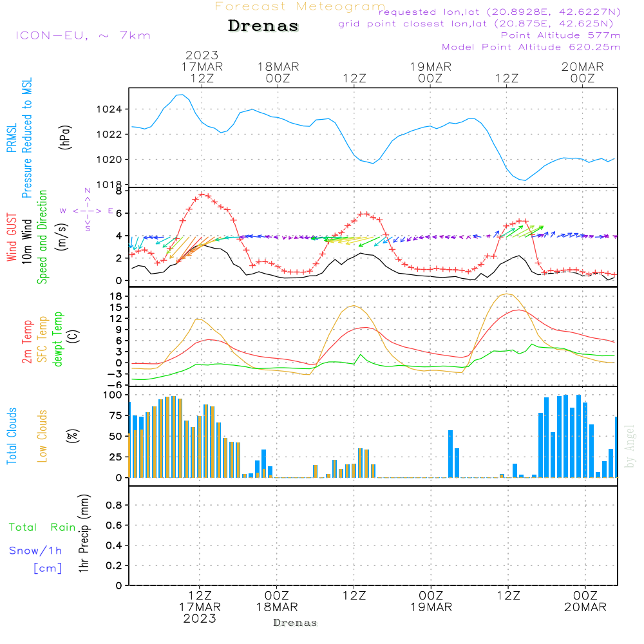Click the "Pressure Reduced to MSL" axis title

[x=26, y=138]
